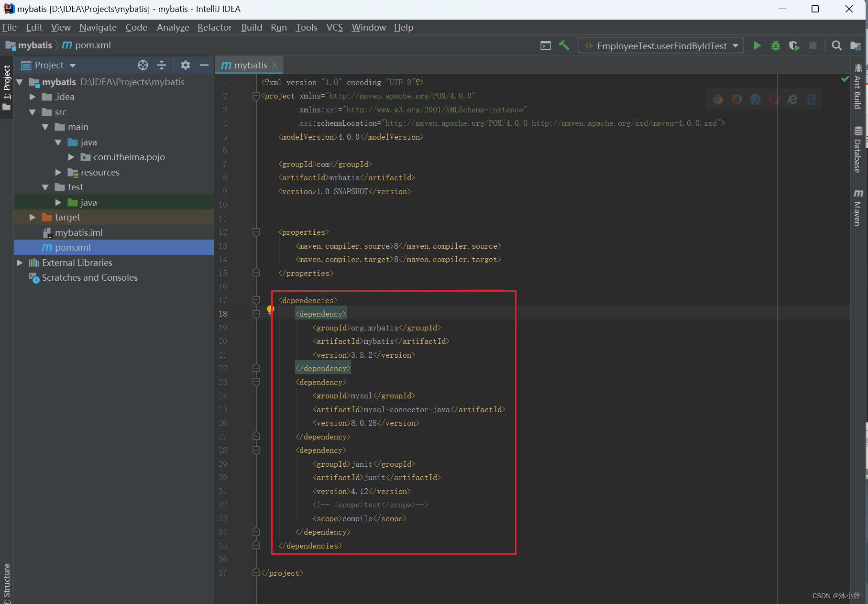Viewport: 868px width, 604px height.
Task: Select Scratches and Consoles node
Action: tap(114, 278)
